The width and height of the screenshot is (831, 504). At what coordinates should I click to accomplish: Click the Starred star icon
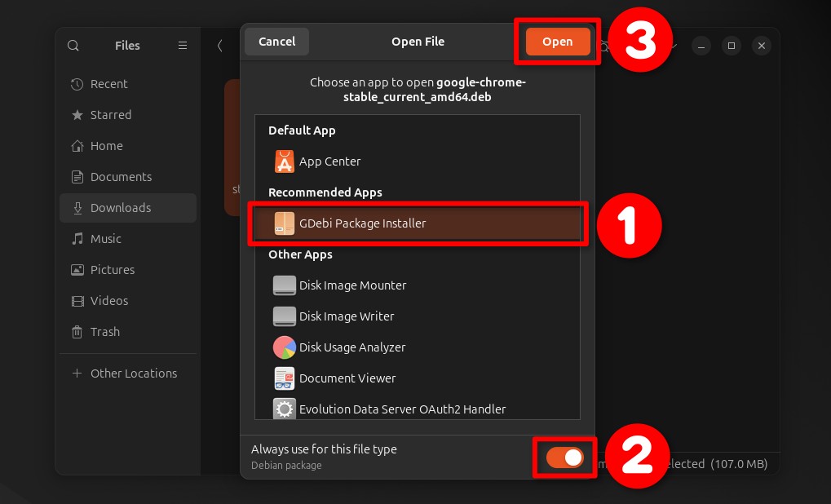point(77,114)
